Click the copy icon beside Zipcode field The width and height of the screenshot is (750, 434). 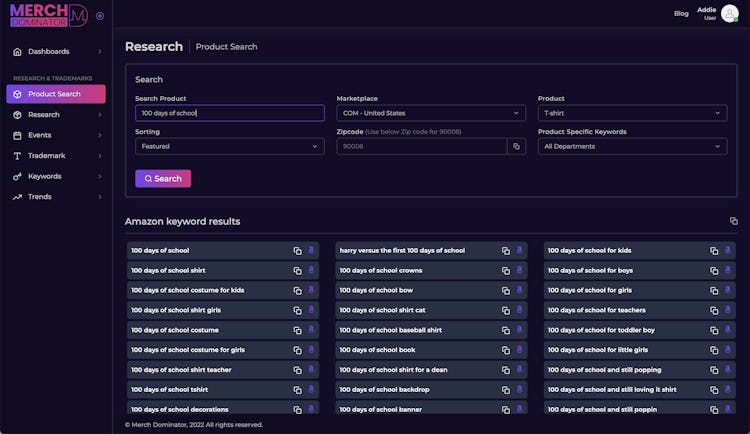[x=516, y=146]
